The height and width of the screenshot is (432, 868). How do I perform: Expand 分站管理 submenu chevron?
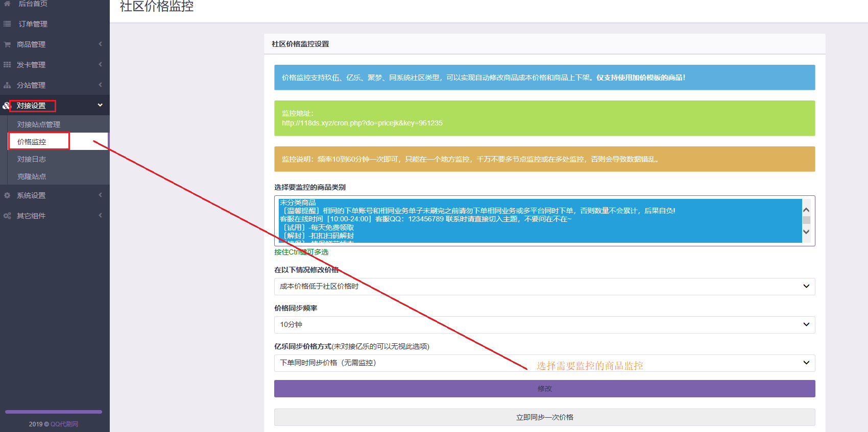point(100,85)
